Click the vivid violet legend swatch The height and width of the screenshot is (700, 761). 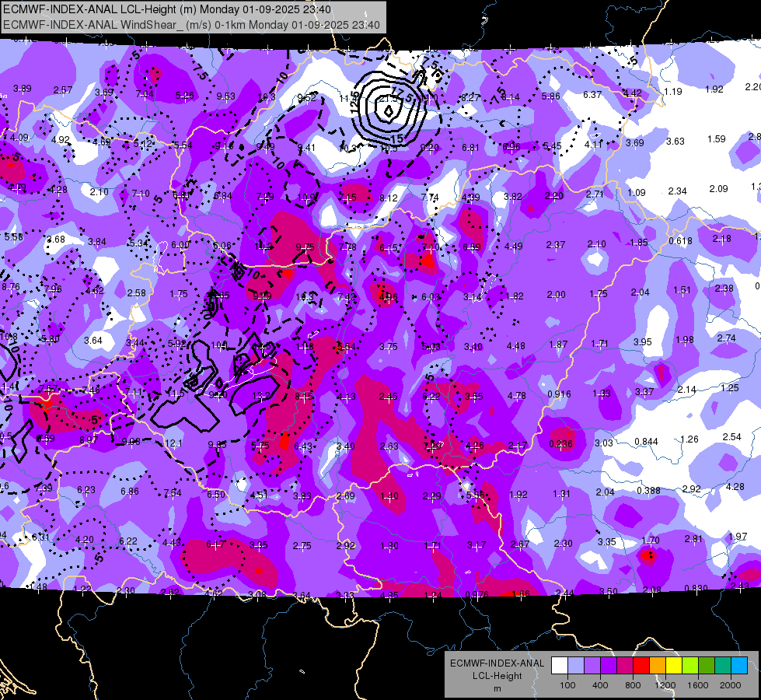click(x=609, y=666)
